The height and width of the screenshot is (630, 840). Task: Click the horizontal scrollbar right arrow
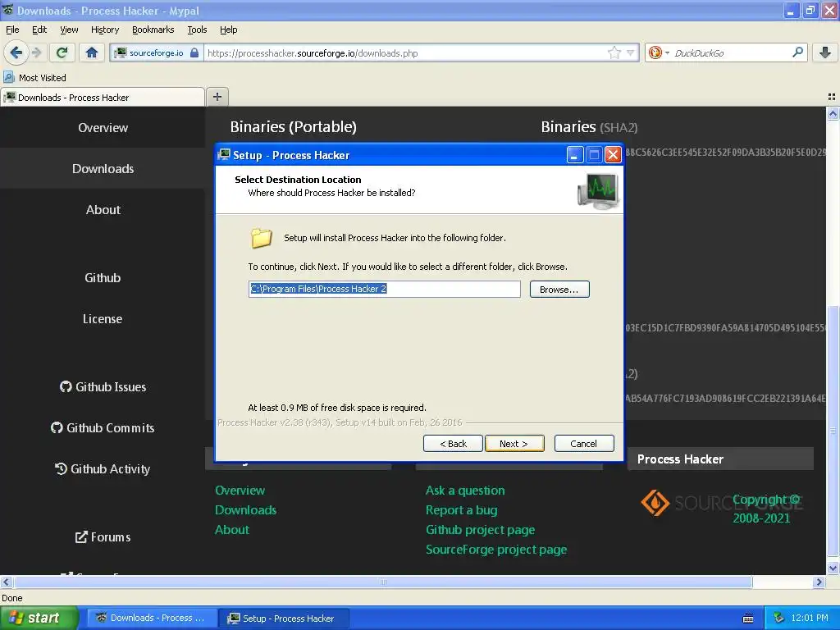[x=819, y=582]
